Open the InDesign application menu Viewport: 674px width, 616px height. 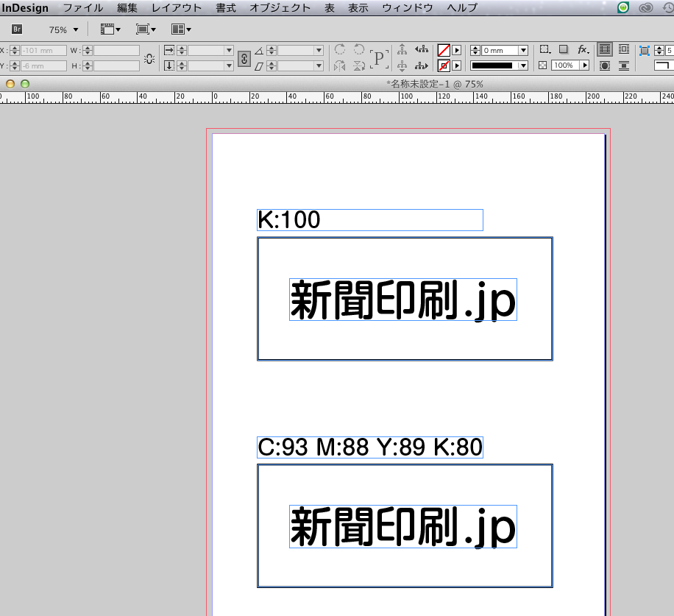25,8
